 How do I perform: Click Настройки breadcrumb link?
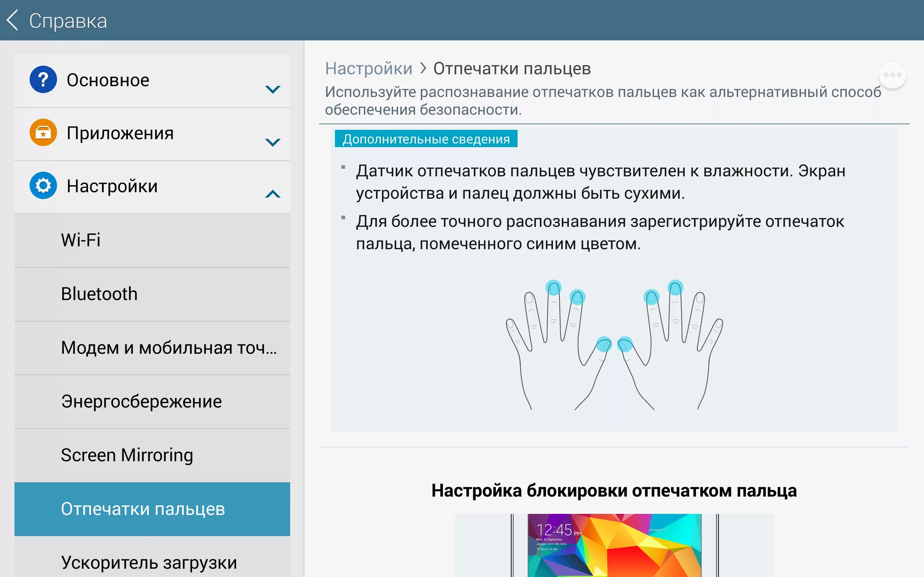(x=369, y=68)
